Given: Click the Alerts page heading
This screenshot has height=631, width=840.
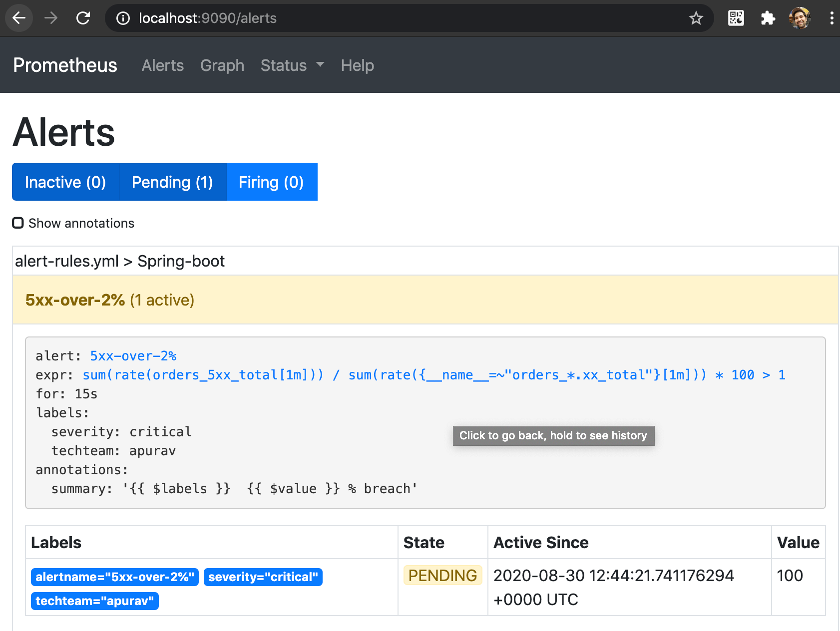Looking at the screenshot, I should 64,132.
